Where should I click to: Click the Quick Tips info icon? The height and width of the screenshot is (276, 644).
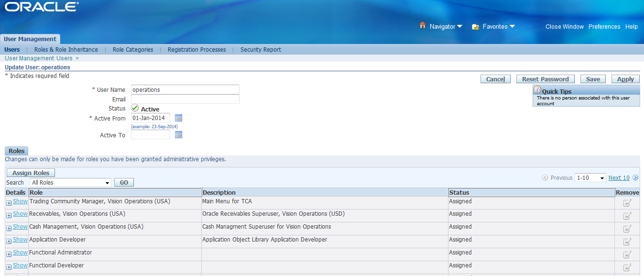pyautogui.click(x=537, y=89)
